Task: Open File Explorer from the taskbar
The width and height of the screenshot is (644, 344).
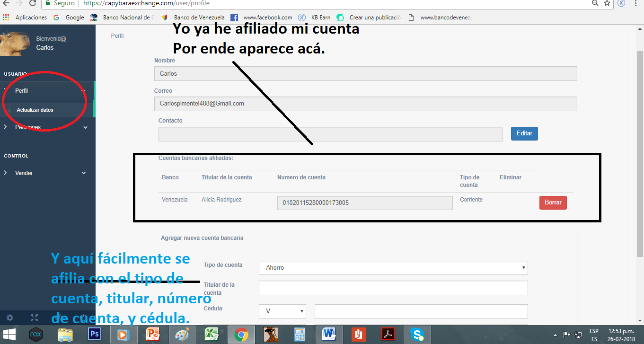Action: [65, 334]
